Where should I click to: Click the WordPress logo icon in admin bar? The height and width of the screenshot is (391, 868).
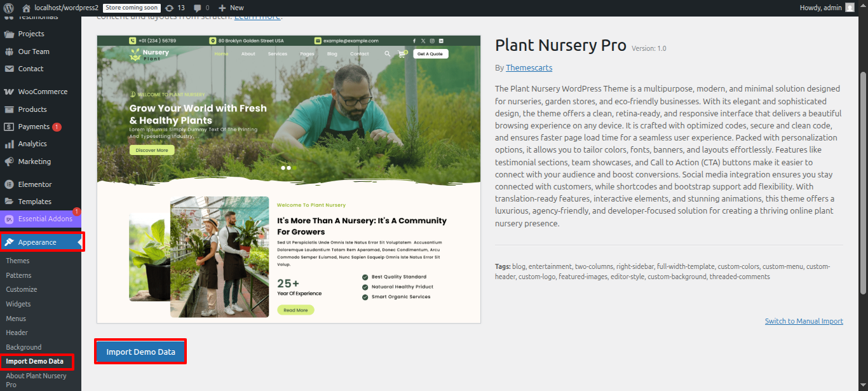(x=9, y=8)
